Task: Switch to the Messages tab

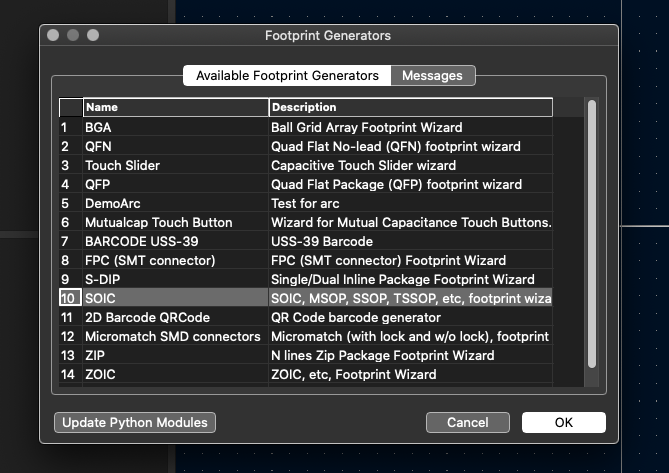Action: tap(432, 76)
